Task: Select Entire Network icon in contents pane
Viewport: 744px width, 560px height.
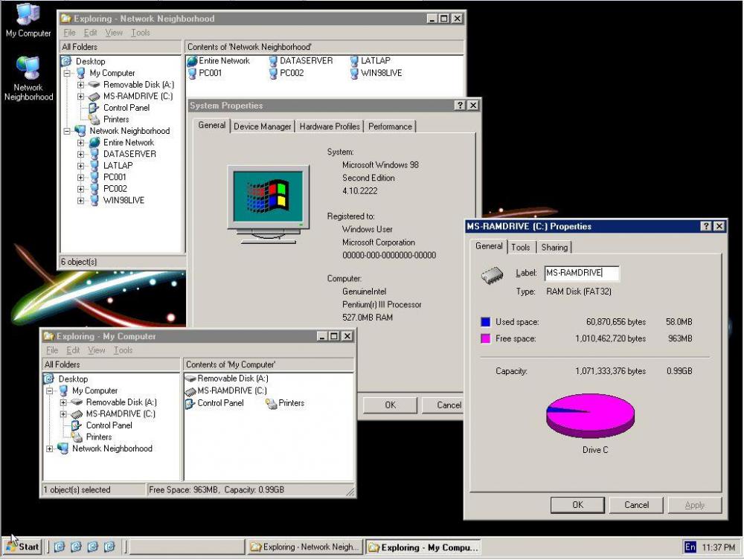Action: tap(218, 61)
